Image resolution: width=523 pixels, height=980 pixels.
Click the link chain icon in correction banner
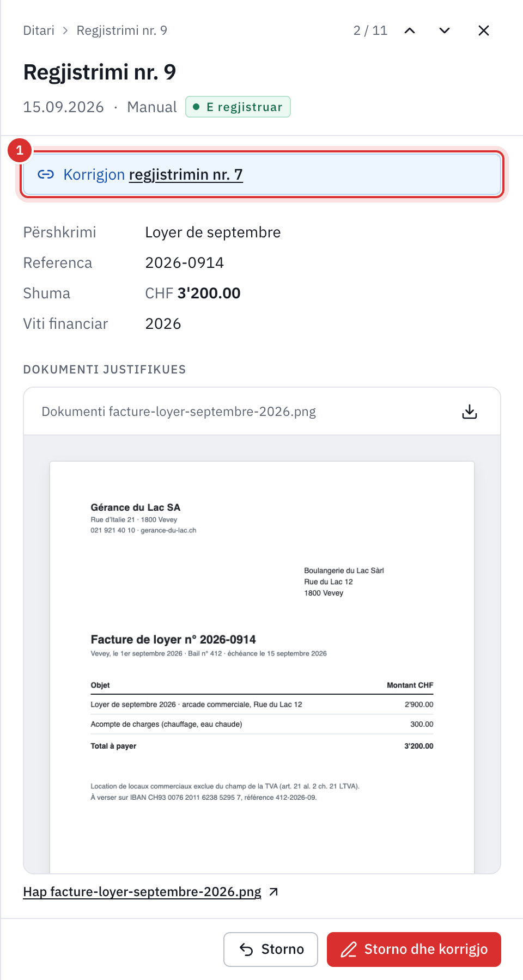pyautogui.click(x=46, y=174)
